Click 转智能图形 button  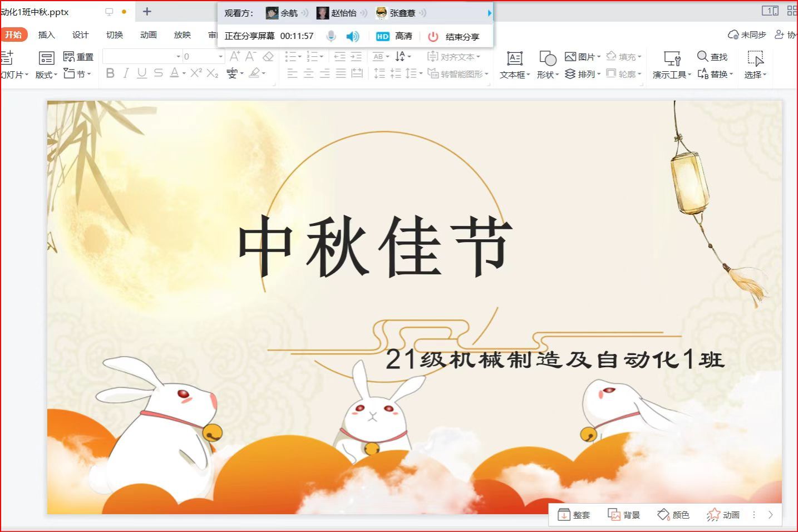458,73
